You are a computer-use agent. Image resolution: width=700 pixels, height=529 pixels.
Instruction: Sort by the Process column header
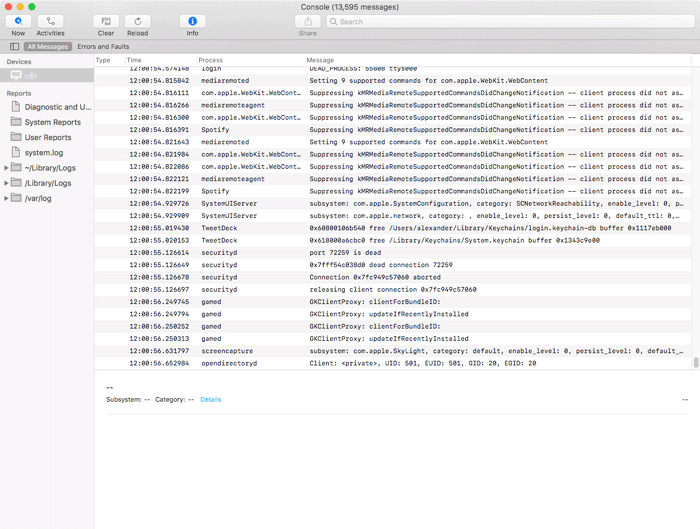211,60
